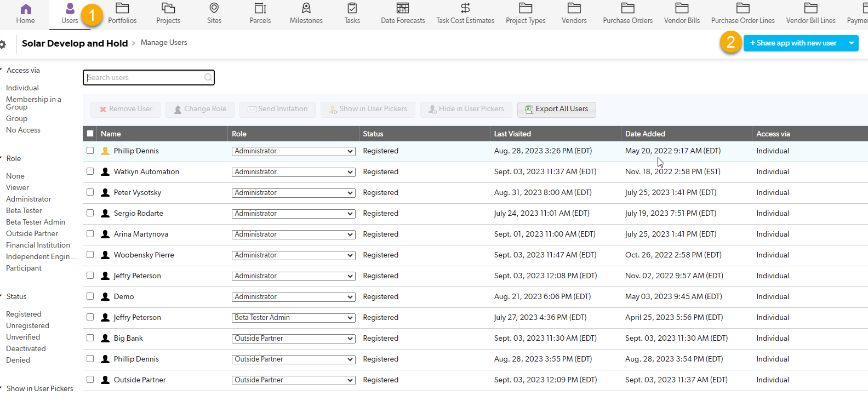Check the box for Big Bank
The height and width of the screenshot is (401, 868).
click(x=90, y=338)
